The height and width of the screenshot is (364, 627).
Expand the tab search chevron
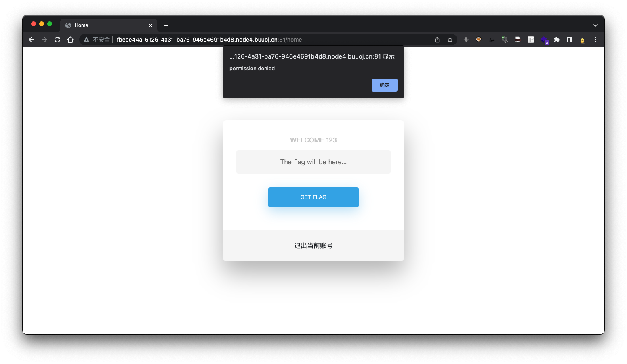[595, 25]
